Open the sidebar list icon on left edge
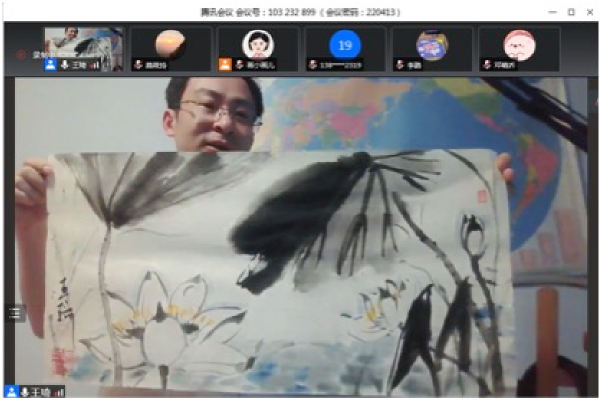Image resolution: width=600 pixels, height=400 pixels. click(x=15, y=313)
